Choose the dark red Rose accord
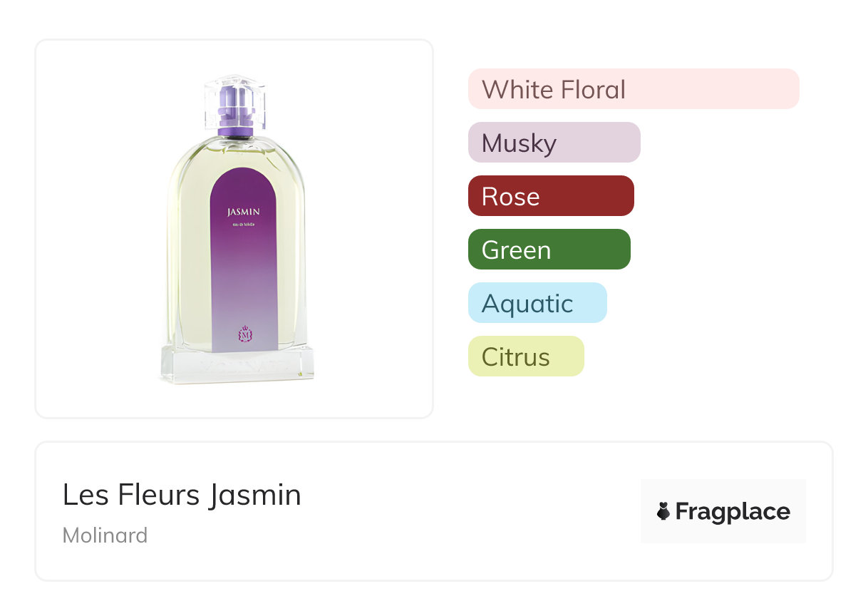This screenshot has width=868, height=616. tap(550, 196)
